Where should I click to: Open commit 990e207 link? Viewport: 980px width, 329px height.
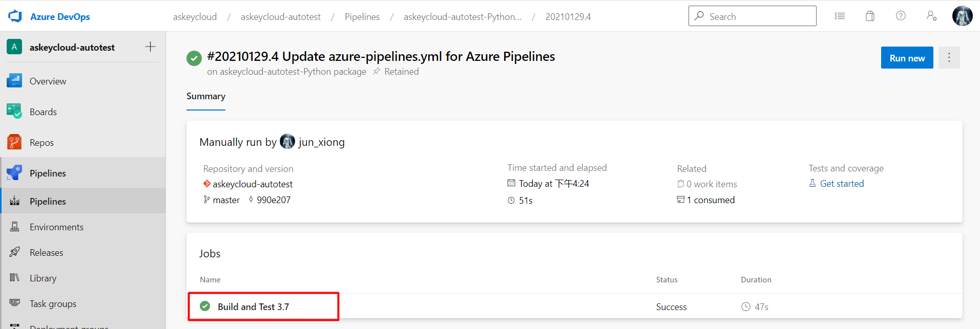tap(274, 200)
